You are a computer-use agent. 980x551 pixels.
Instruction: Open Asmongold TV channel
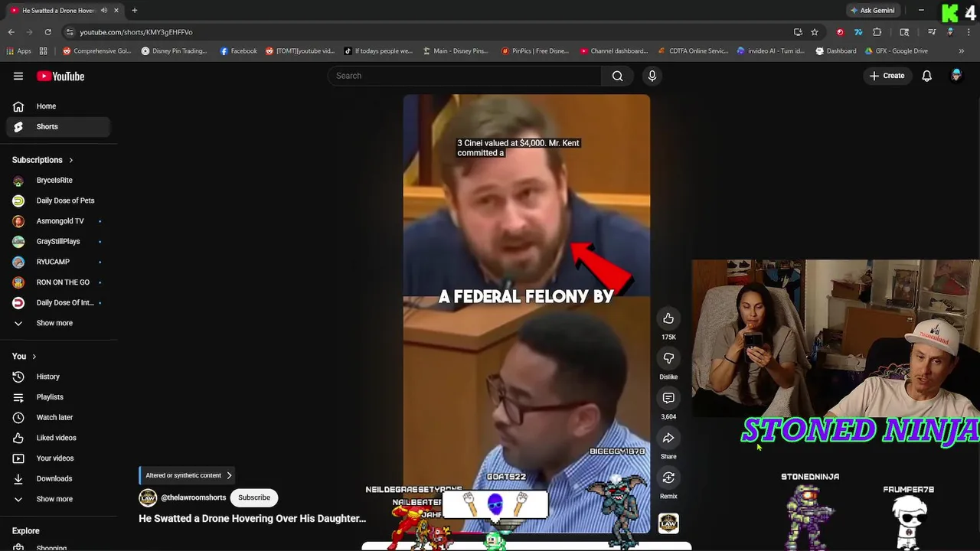click(58, 221)
